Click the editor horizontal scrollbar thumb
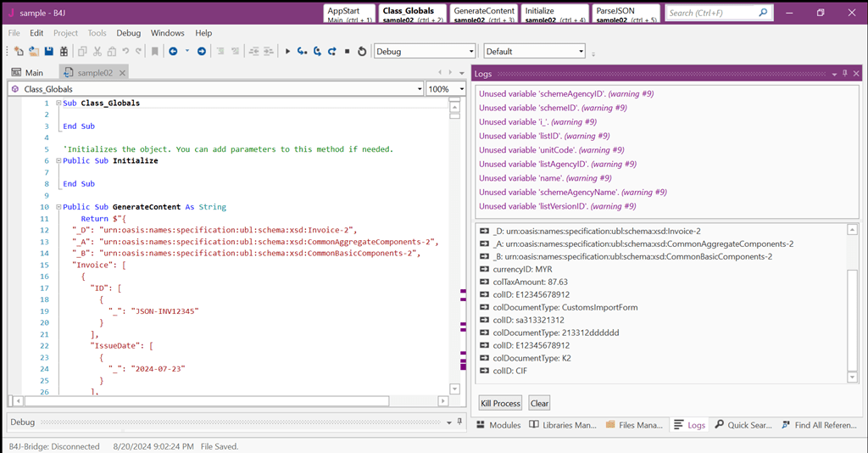This screenshot has height=453, width=868. (x=207, y=400)
